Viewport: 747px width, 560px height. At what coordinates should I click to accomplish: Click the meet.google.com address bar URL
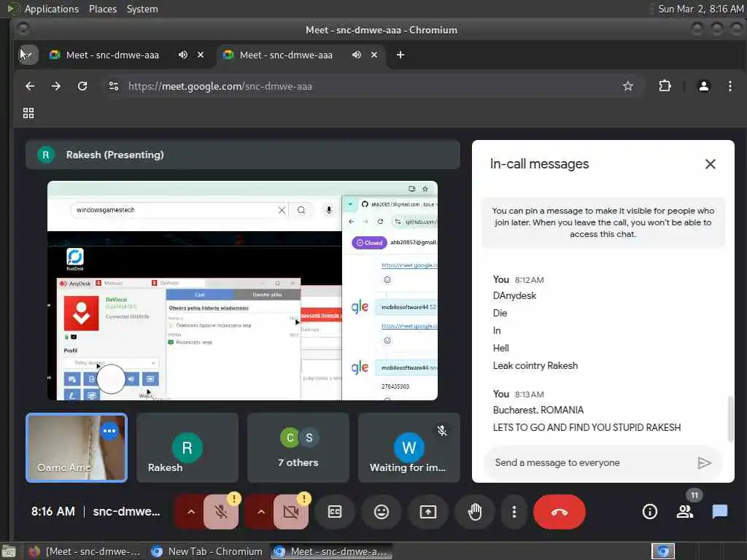coord(220,86)
